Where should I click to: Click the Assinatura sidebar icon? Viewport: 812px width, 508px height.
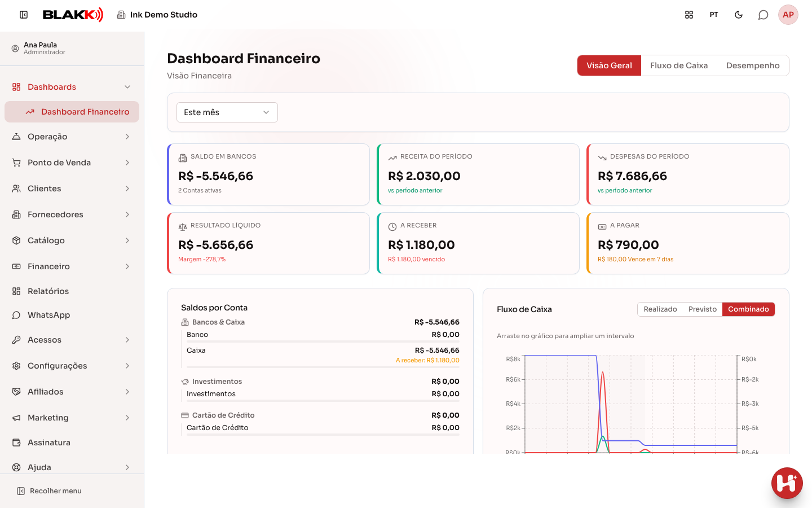pos(16,443)
